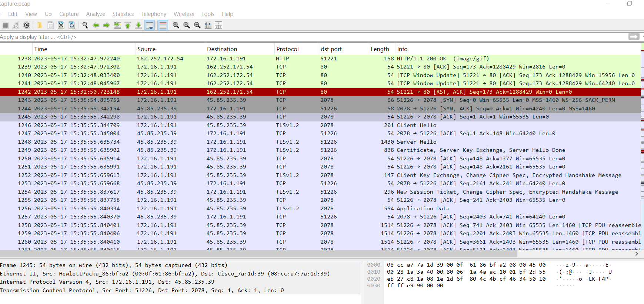Jump to the first packet

[x=128, y=25]
